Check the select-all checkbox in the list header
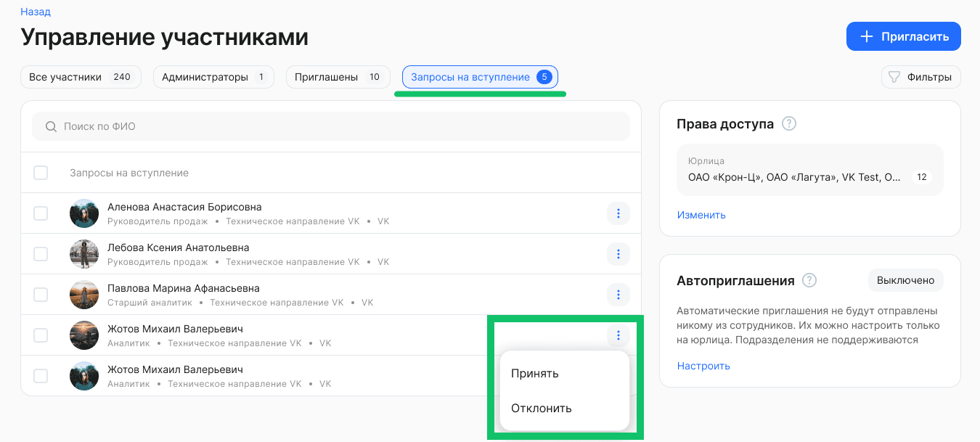 (x=41, y=172)
